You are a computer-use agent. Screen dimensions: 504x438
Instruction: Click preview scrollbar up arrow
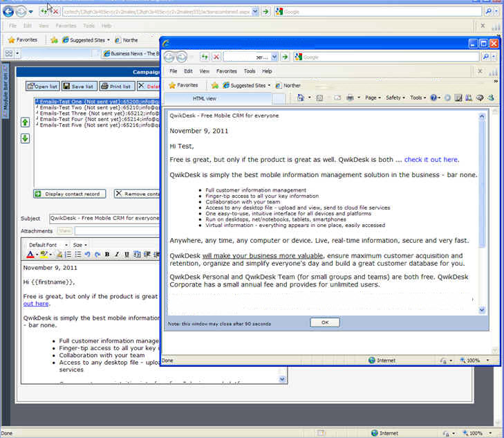pyautogui.click(x=482, y=116)
